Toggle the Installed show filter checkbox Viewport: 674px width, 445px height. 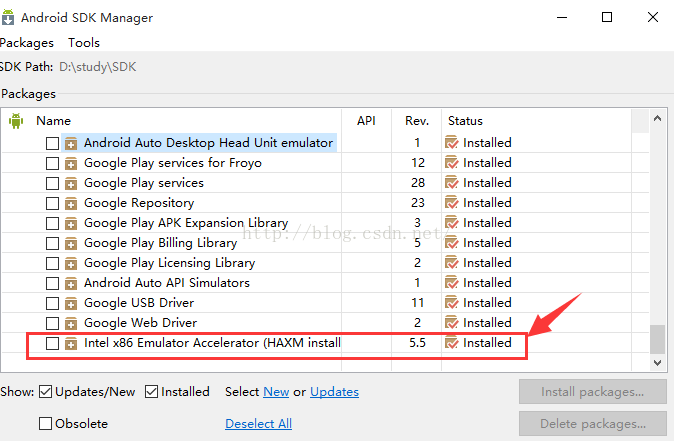tap(151, 392)
